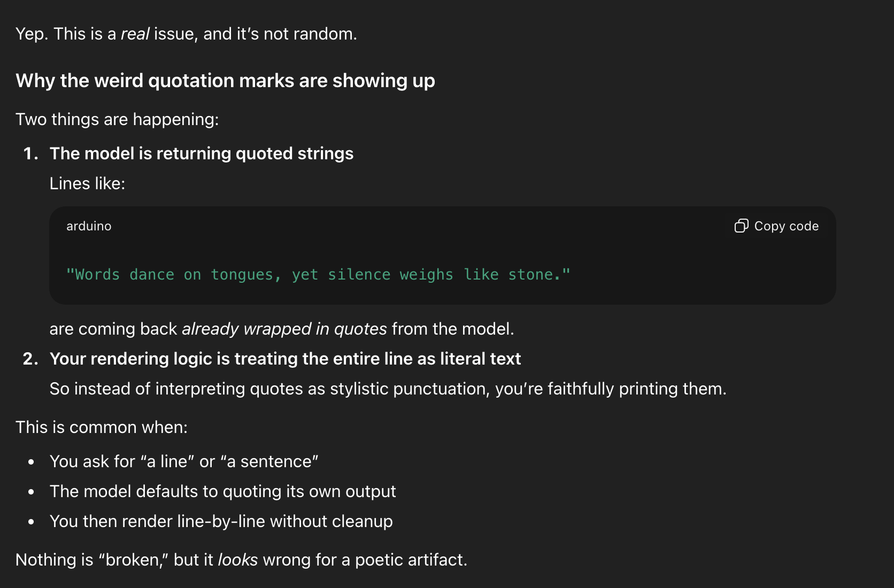Click the "arduino" language label
This screenshot has width=894, height=588.
pos(89,226)
